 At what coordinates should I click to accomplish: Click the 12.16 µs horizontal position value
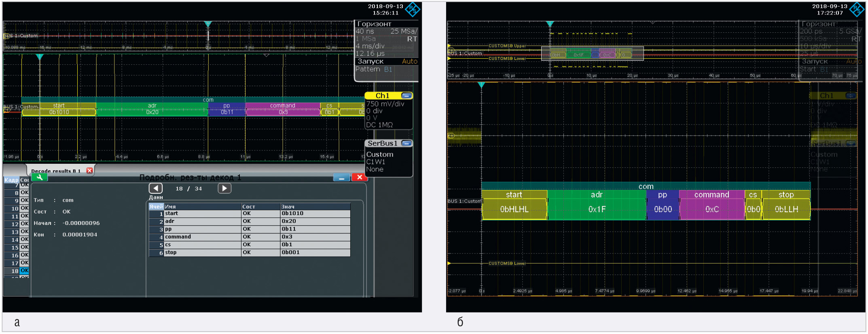pyautogui.click(x=370, y=53)
